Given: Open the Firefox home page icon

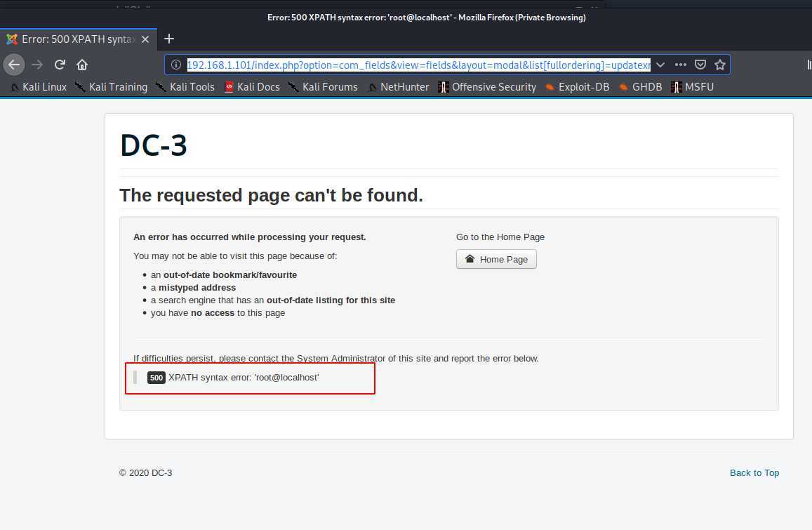Looking at the screenshot, I should point(82,65).
